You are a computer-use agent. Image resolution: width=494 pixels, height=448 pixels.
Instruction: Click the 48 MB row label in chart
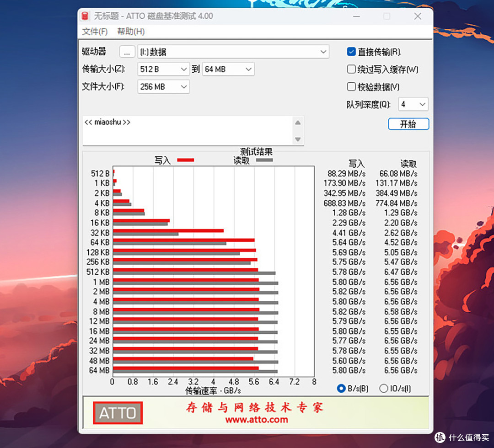coord(99,361)
